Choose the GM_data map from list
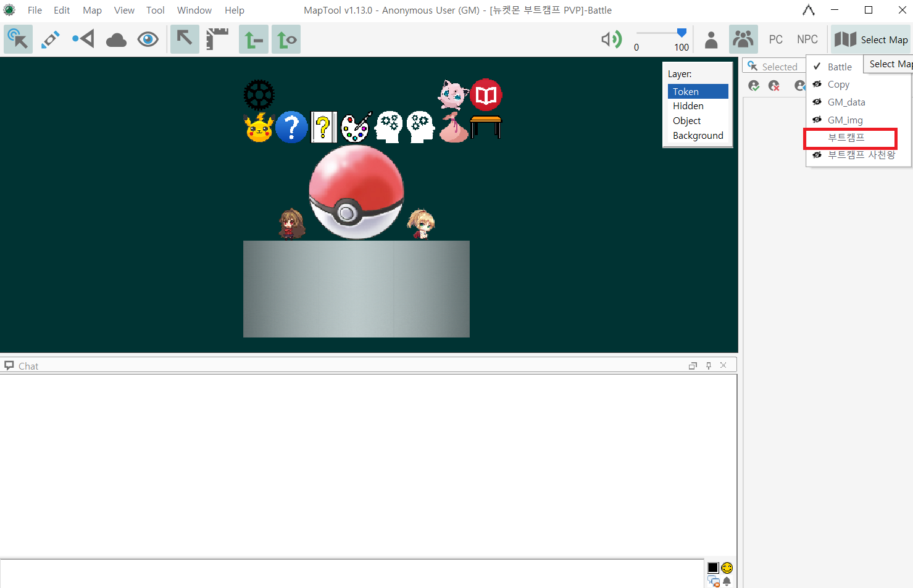The image size is (913, 588). click(x=846, y=102)
